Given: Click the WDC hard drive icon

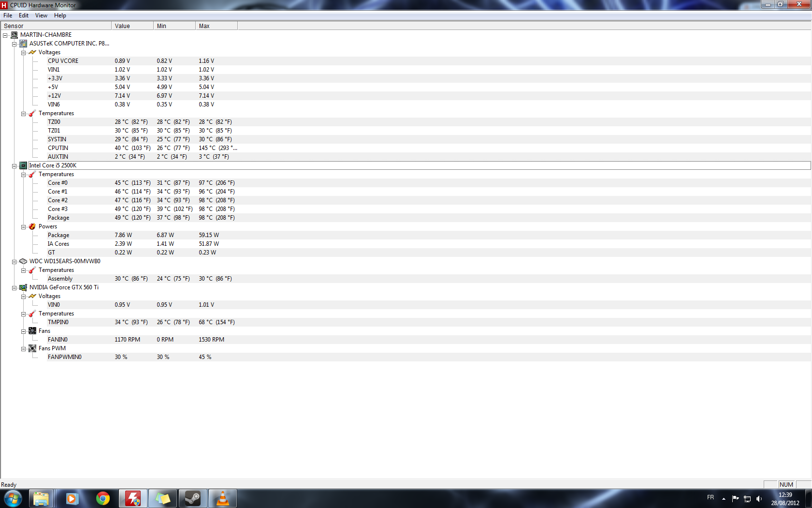Looking at the screenshot, I should pyautogui.click(x=23, y=261).
